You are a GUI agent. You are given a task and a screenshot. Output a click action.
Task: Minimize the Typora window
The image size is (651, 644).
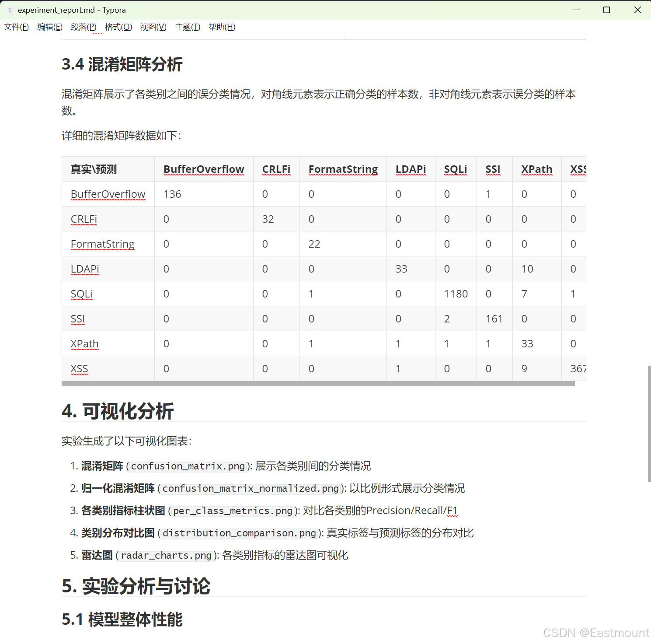coord(576,10)
